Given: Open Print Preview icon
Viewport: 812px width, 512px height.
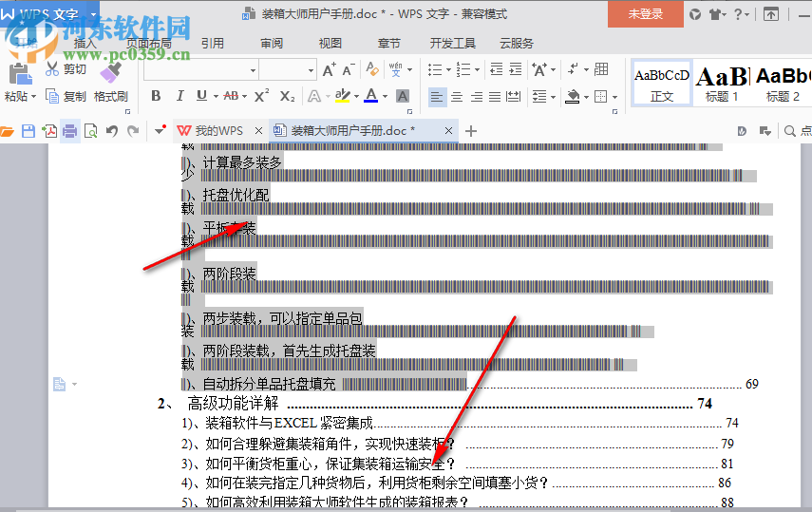Looking at the screenshot, I should tap(90, 131).
